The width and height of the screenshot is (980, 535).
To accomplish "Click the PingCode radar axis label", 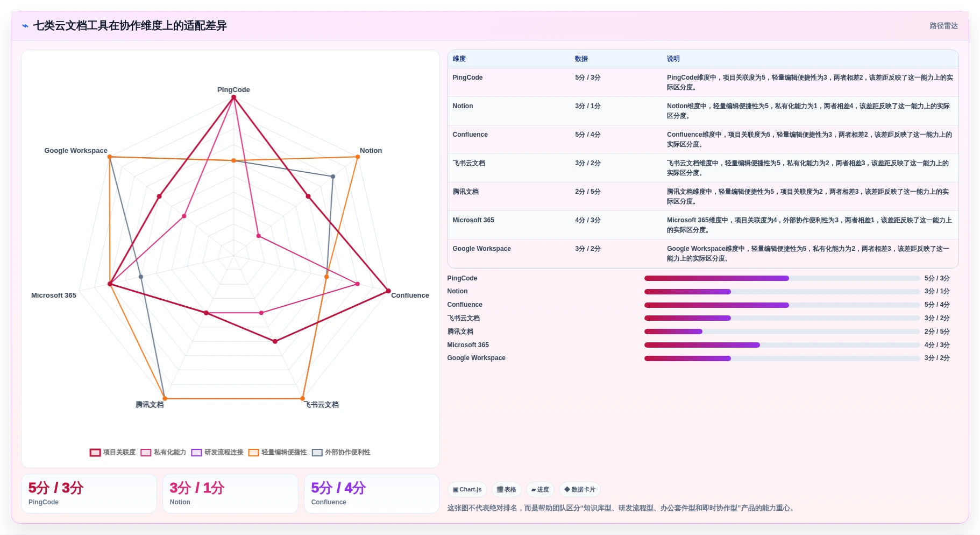I will [233, 90].
